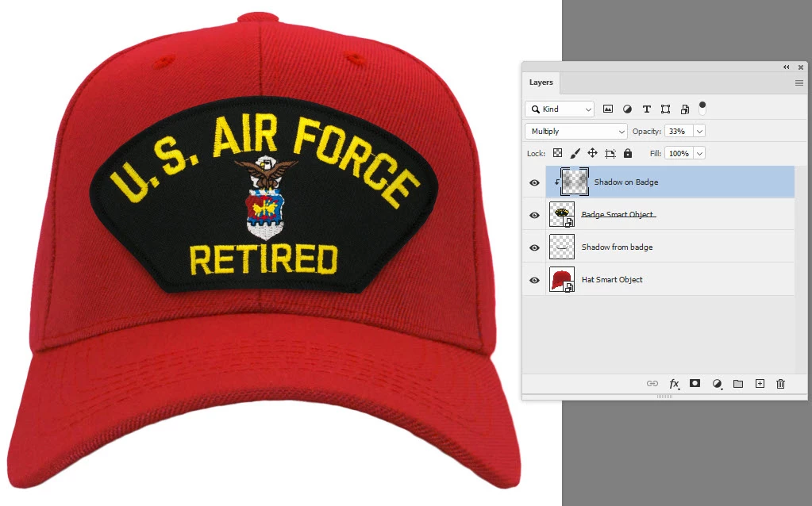
Task: Create new fill or adjustment layer
Action: point(718,383)
